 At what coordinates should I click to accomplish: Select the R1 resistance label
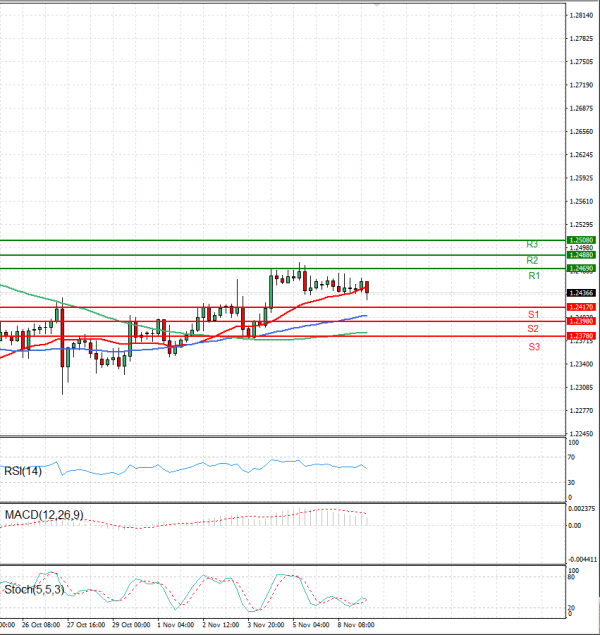[x=534, y=275]
